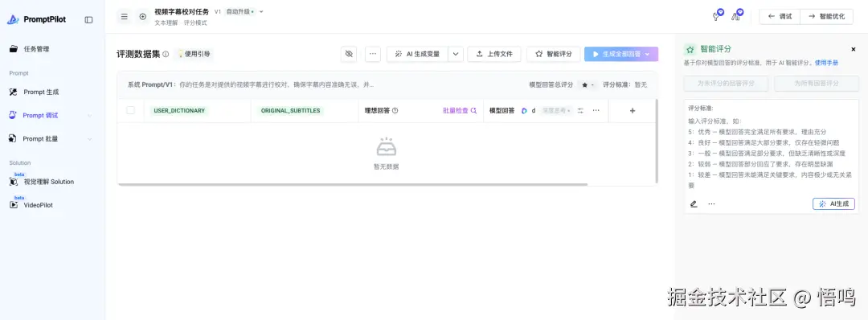Click the green star icon of 智能评分 panel
This screenshot has height=320, width=868.
click(x=690, y=49)
